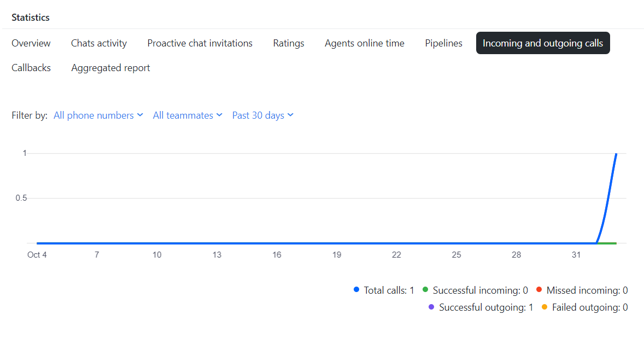Image resolution: width=644 pixels, height=338 pixels.
Task: Expand the All phone numbers filter
Action: pos(98,115)
